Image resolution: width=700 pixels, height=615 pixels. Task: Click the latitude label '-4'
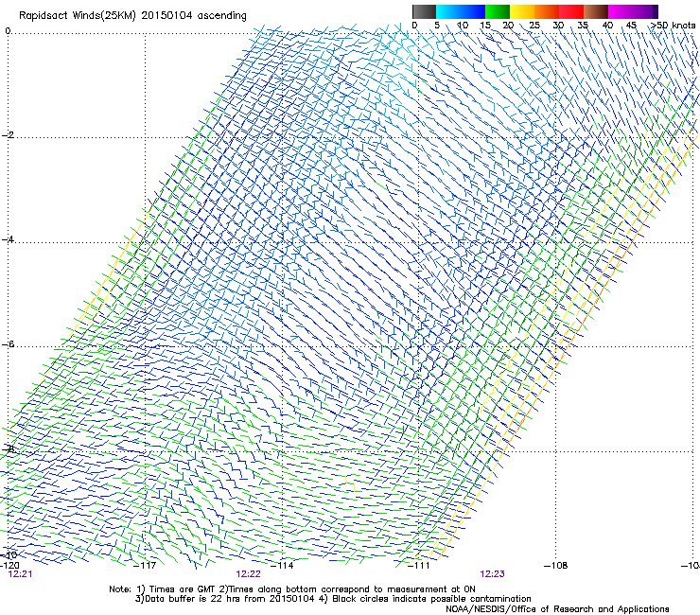coord(8,239)
